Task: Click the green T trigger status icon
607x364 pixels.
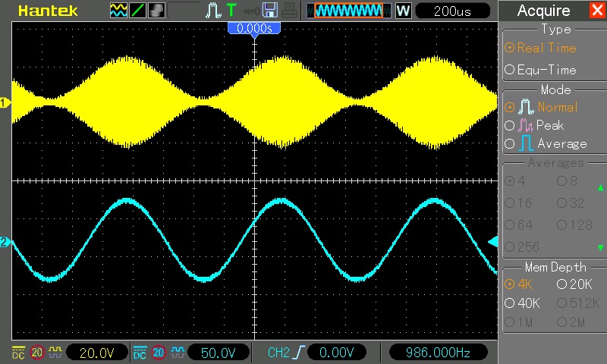Action: coord(231,11)
